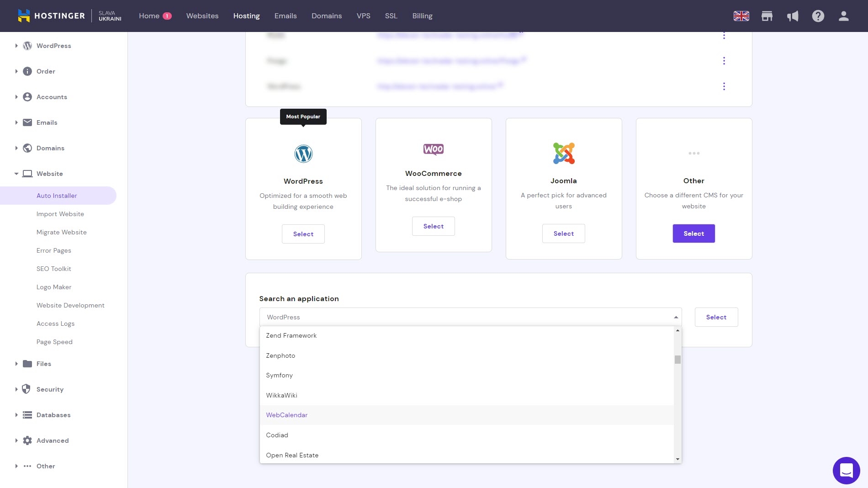
Task: Open the help question mark icon
Action: tap(818, 16)
